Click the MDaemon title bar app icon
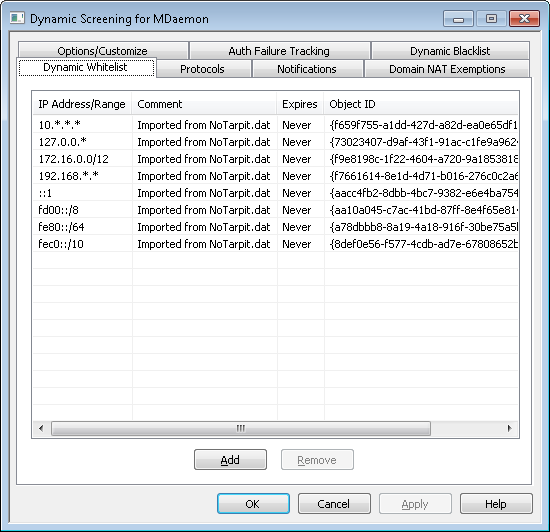 click(17, 18)
